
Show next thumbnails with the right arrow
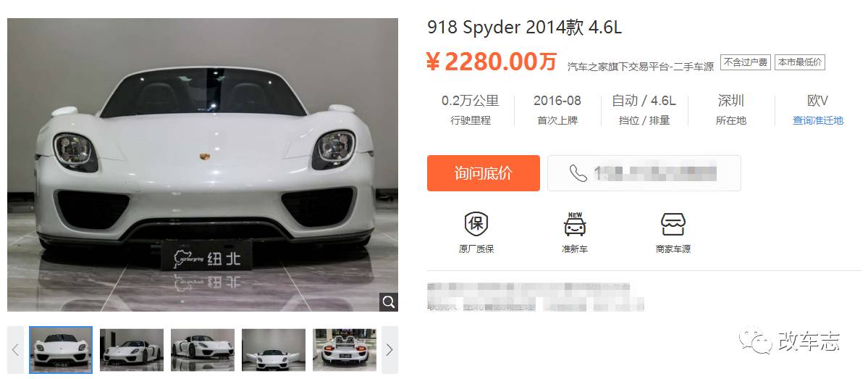click(x=389, y=349)
